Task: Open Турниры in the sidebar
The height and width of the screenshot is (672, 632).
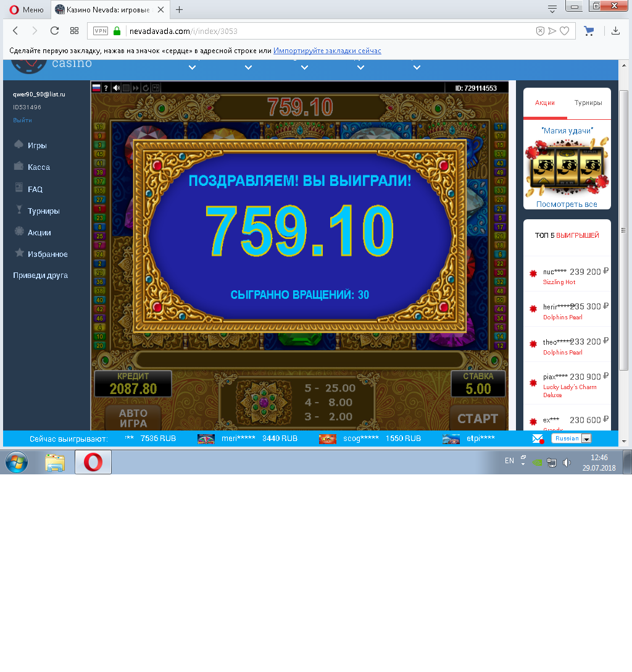Action: 43,211
